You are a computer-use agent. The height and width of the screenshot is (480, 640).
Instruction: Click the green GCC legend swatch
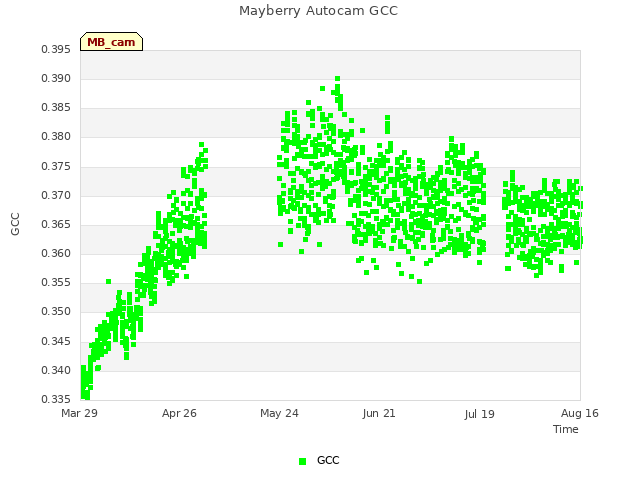pos(302,461)
